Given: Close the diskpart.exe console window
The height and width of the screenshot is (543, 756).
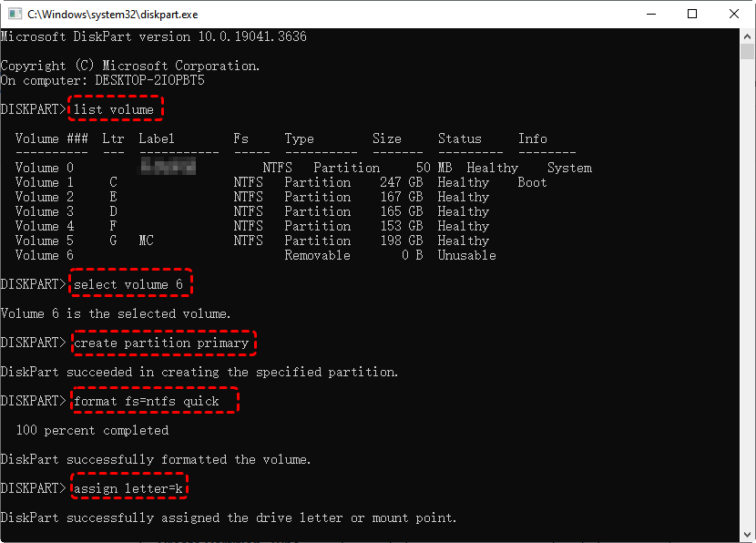Looking at the screenshot, I should click(734, 15).
